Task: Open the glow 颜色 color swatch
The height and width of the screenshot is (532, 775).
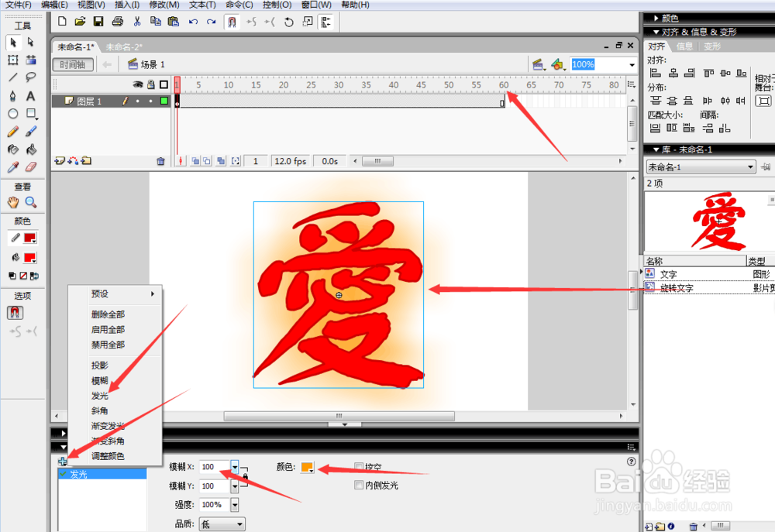Action: [306, 468]
